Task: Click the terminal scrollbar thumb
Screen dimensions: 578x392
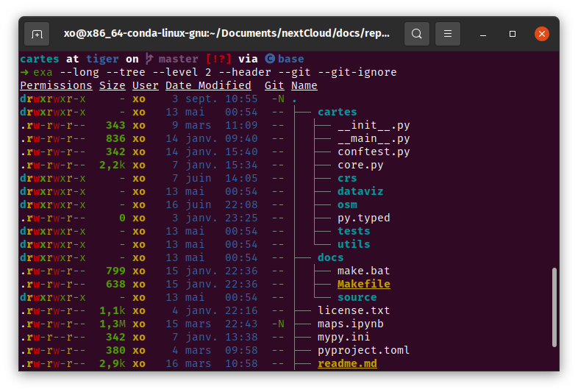Action: 554,307
